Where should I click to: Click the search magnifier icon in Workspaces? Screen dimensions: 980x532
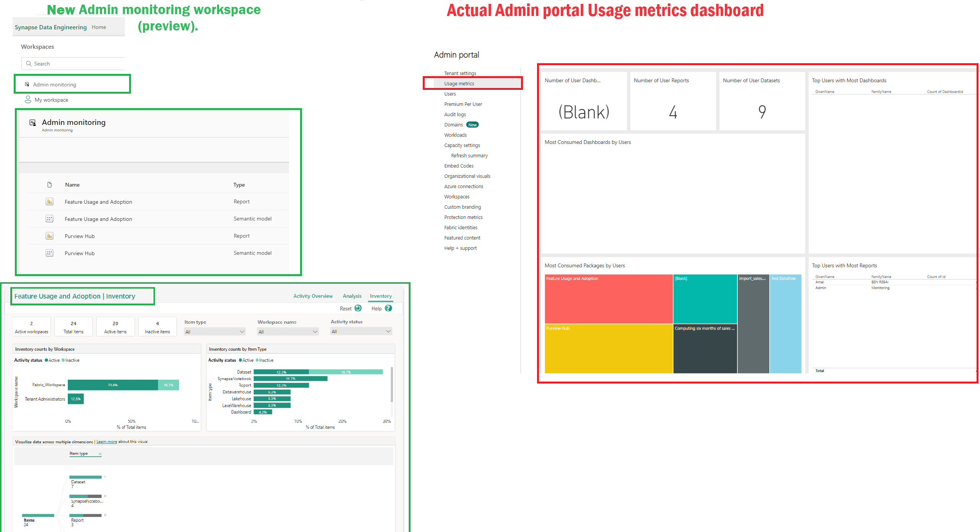click(29, 64)
